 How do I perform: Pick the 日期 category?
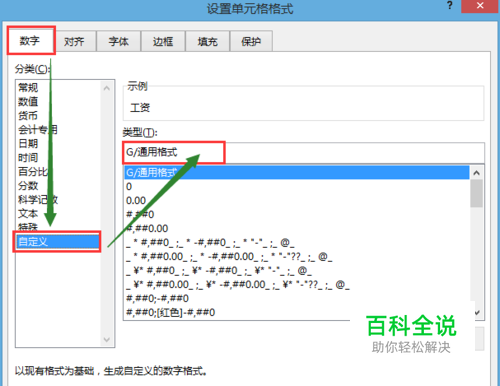click(x=58, y=144)
